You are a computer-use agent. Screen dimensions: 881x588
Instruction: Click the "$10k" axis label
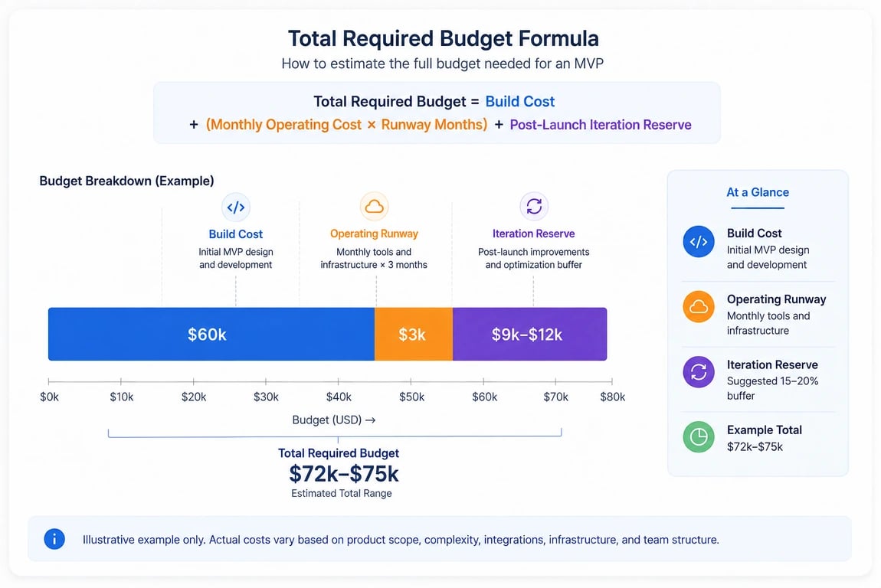pyautogui.click(x=121, y=397)
